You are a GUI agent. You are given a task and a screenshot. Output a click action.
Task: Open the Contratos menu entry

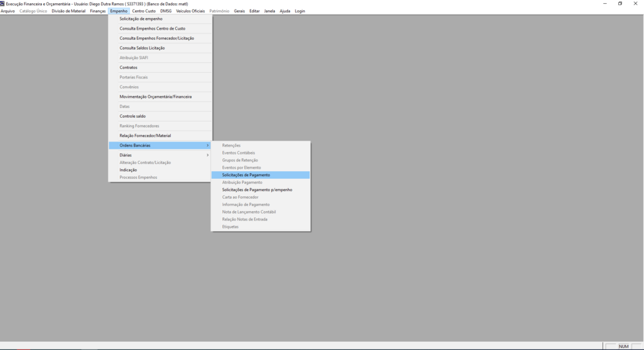(x=128, y=68)
